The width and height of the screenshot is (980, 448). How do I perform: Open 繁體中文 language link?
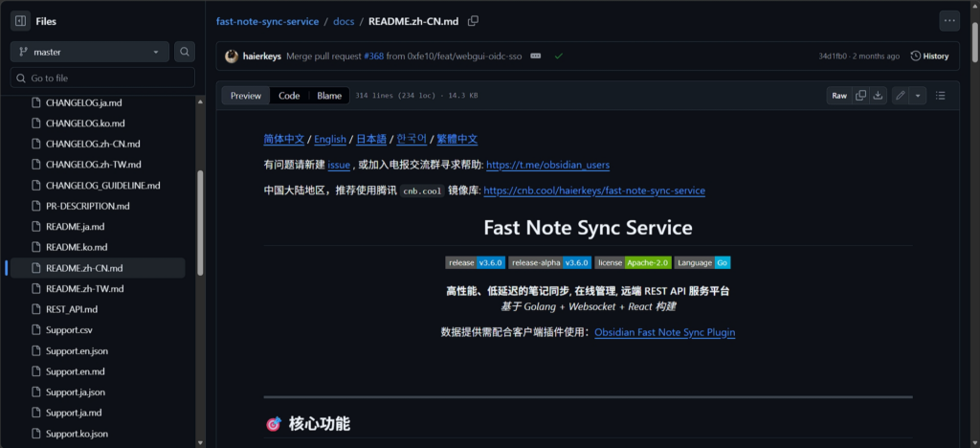click(457, 140)
